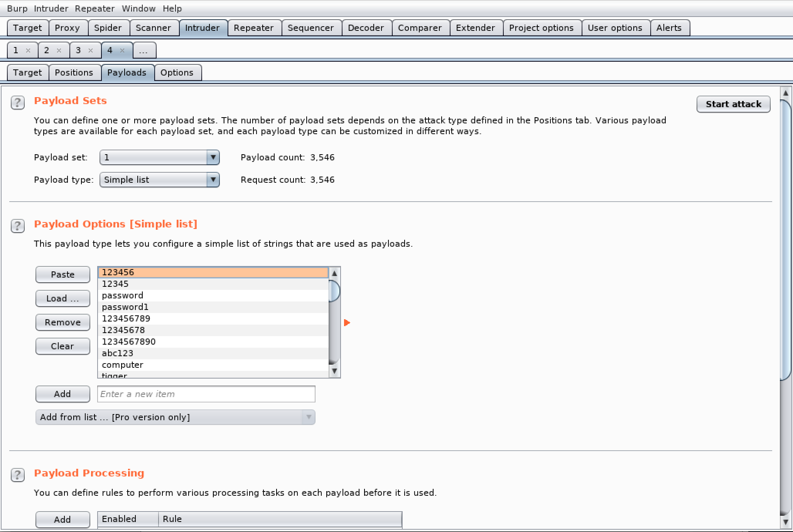
Task: Select payload entry abc123
Action: (213, 354)
